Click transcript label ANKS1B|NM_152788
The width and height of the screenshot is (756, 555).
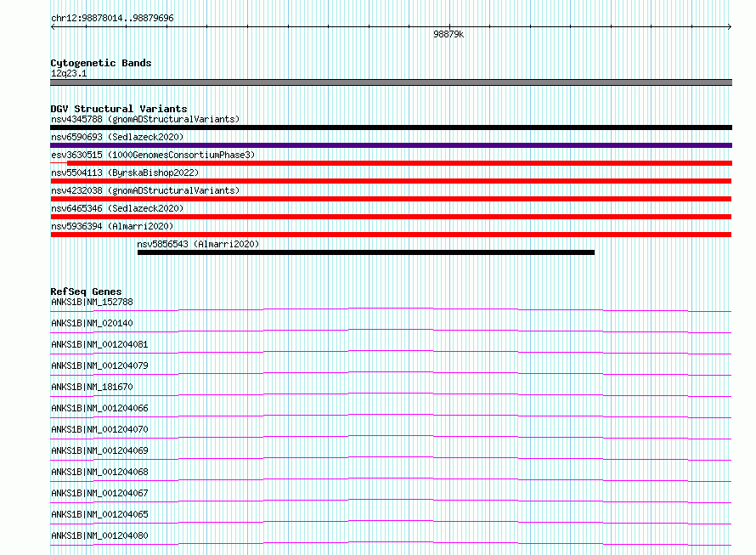[92, 302]
